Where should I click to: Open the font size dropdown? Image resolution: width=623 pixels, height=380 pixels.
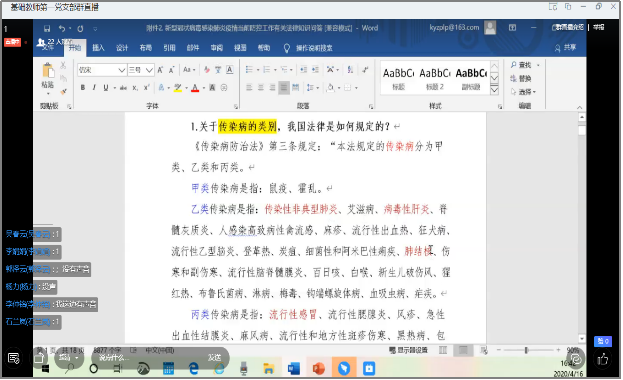click(149, 70)
